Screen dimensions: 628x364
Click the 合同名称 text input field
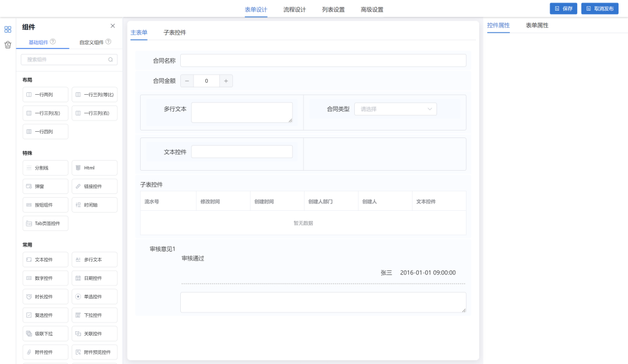323,61
